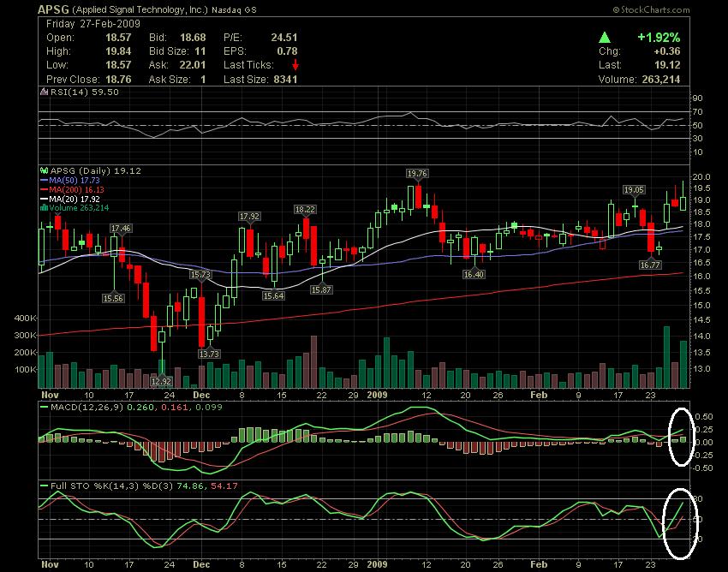Viewport: 728px width, 572px height.
Task: Click the 400K volume axis label
Action: [25, 319]
